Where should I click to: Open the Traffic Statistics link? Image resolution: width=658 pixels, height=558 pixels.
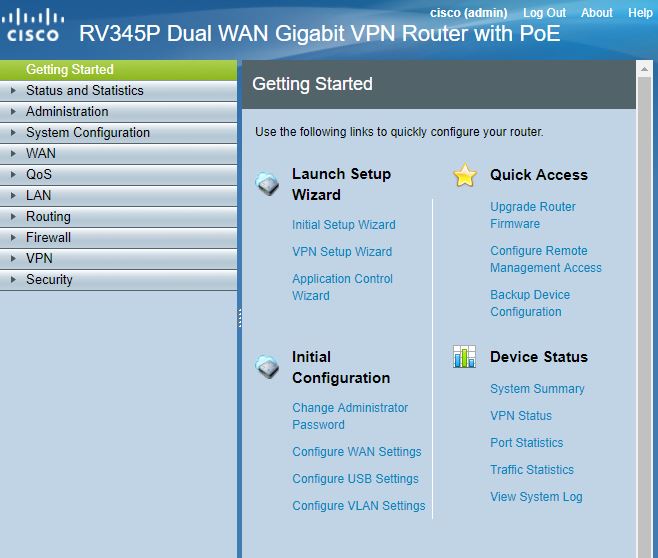coord(532,469)
